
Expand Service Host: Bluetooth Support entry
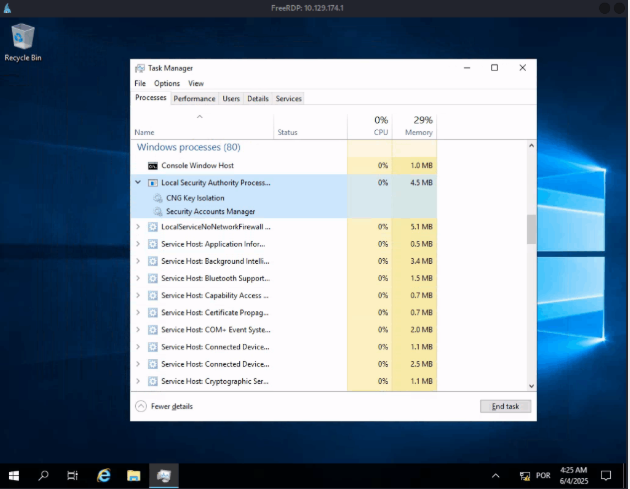tap(138, 278)
